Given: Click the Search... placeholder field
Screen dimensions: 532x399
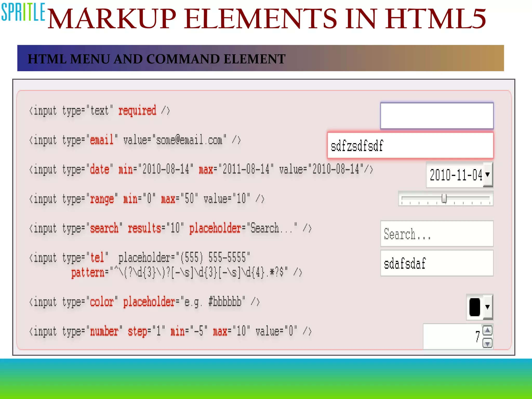Looking at the screenshot, I should tap(437, 234).
